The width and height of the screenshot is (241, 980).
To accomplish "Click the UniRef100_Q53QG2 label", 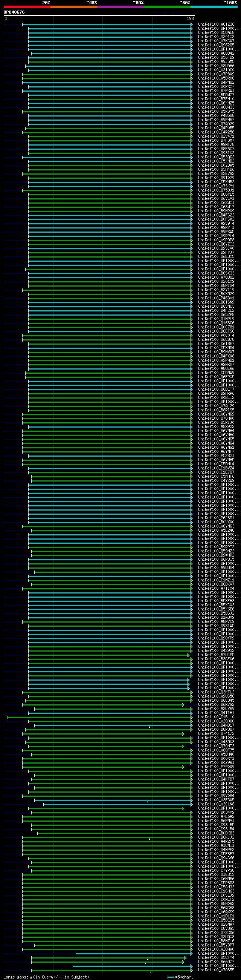I will pyautogui.click(x=216, y=157).
